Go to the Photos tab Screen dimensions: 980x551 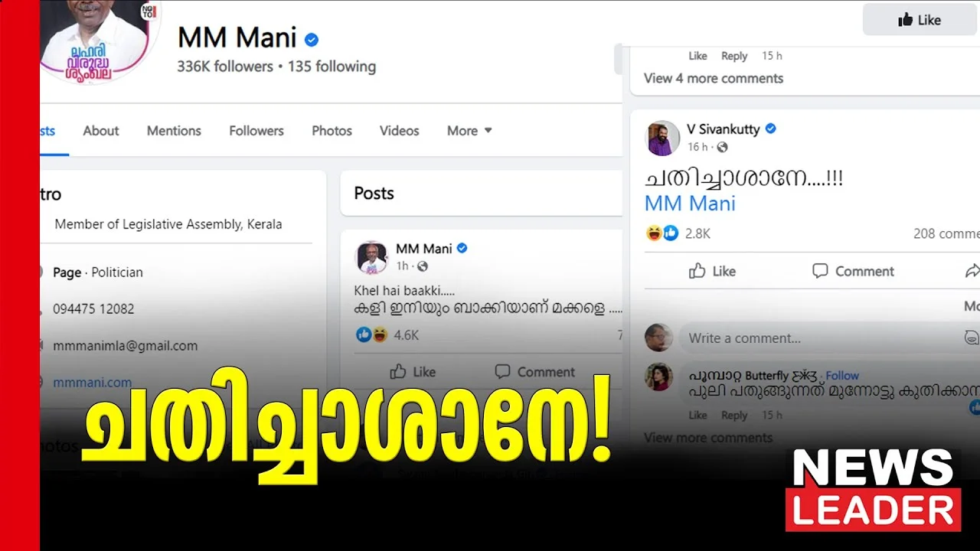point(332,131)
